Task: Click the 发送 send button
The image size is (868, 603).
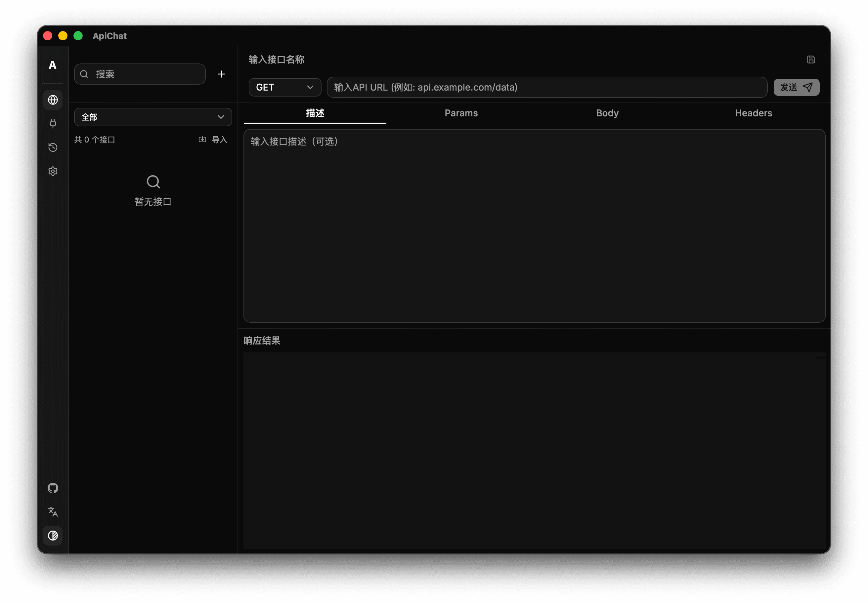Action: pos(796,87)
